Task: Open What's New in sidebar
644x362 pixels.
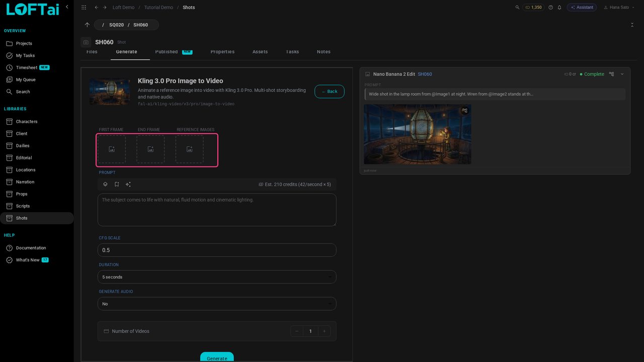Action: pyautogui.click(x=37, y=260)
